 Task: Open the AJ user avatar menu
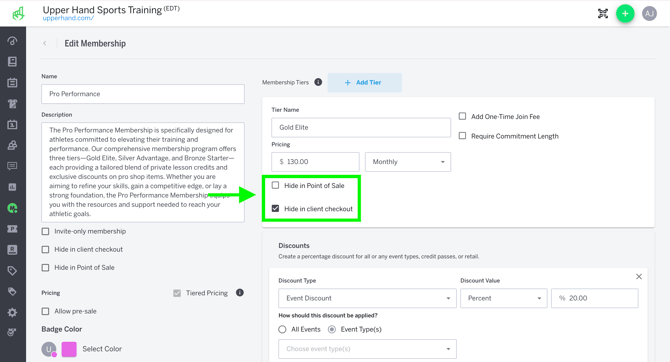tap(649, 14)
